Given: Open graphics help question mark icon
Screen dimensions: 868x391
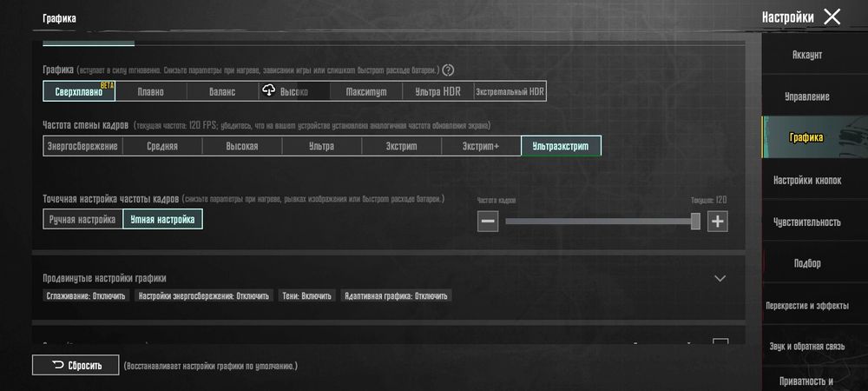Looking at the screenshot, I should click(449, 70).
